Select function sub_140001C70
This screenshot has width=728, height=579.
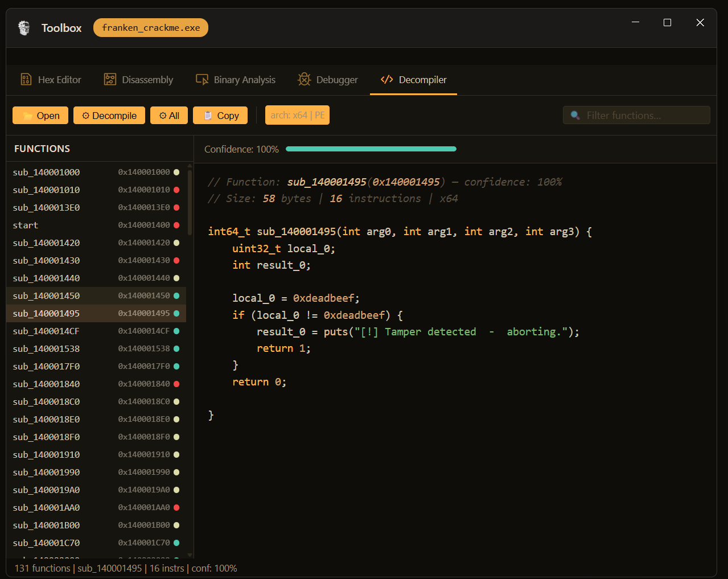tap(96, 543)
